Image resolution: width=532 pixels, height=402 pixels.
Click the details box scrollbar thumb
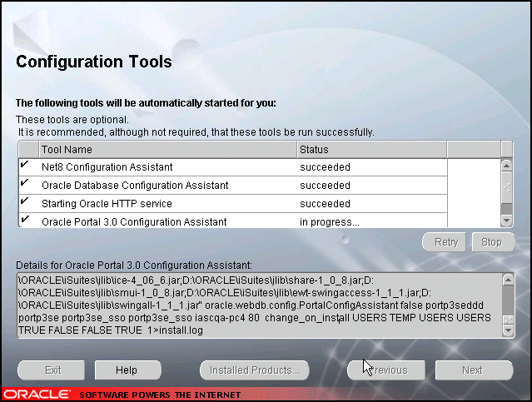click(508, 320)
